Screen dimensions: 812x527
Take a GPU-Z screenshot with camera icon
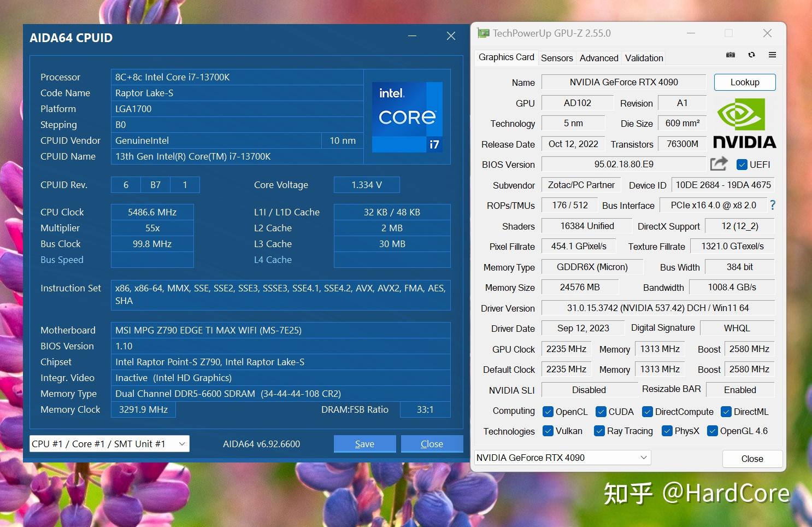pos(730,55)
